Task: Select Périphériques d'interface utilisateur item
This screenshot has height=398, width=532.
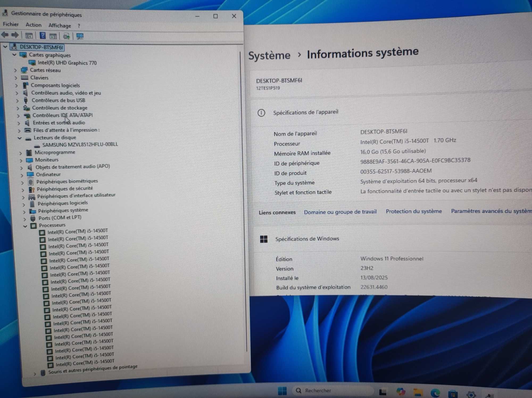Action: pos(76,196)
